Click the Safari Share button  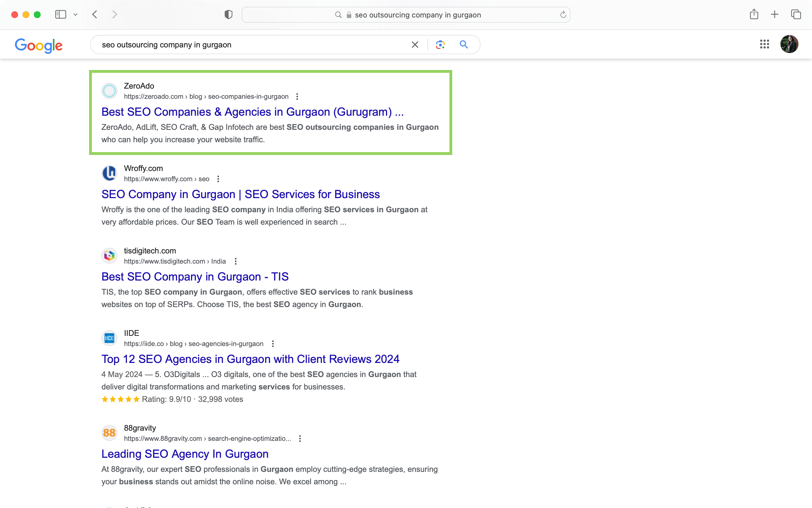pos(754,14)
